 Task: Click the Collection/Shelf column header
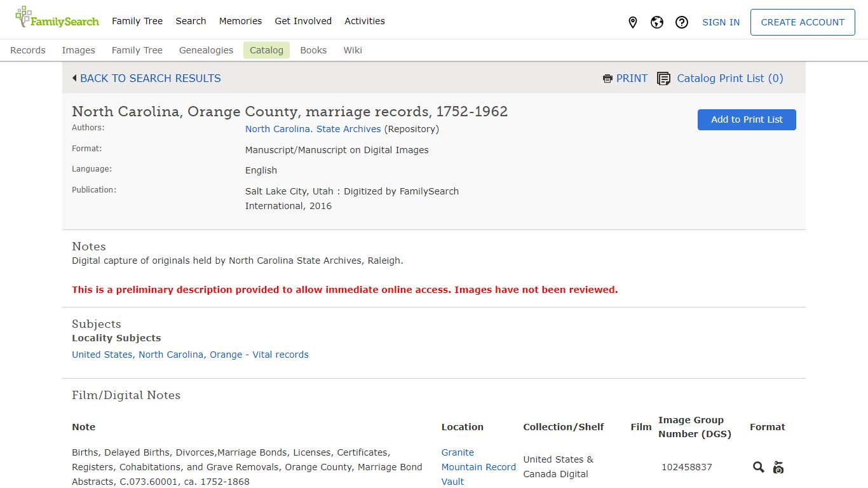tap(564, 427)
